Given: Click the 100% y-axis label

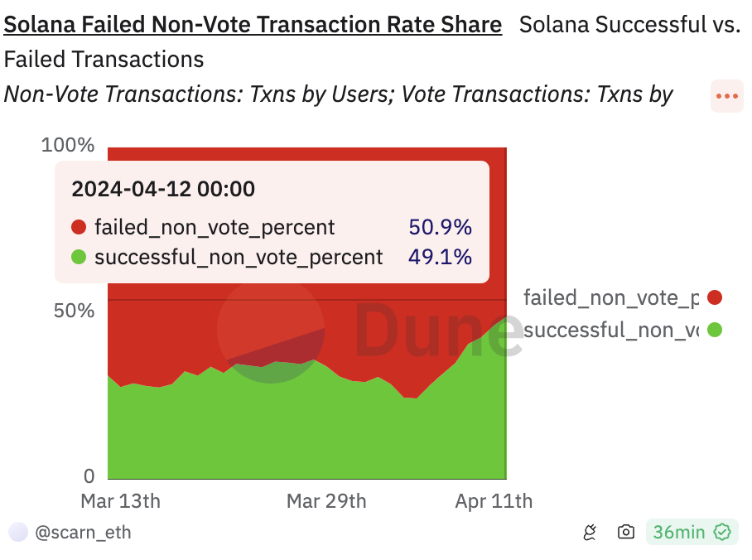Looking at the screenshot, I should pyautogui.click(x=68, y=146).
